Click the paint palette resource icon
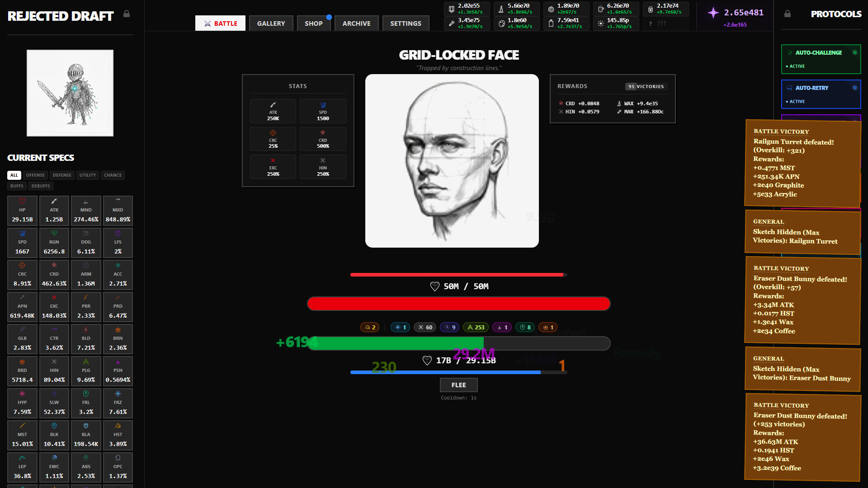Image resolution: width=868 pixels, height=488 pixels. 501,23
